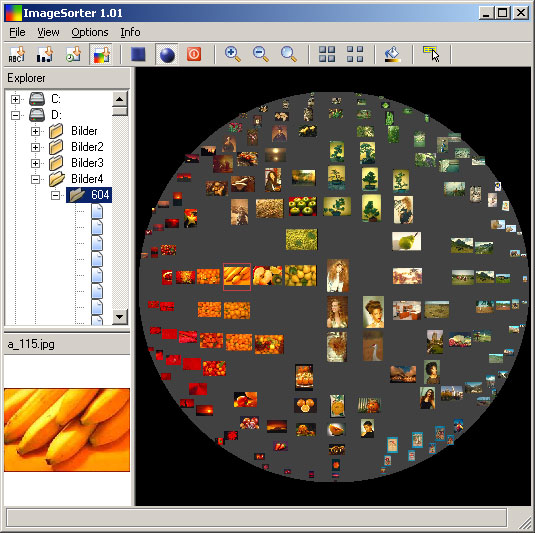Screen dimensions: 535x533
Task: Sort images by size icon
Action: [45, 54]
